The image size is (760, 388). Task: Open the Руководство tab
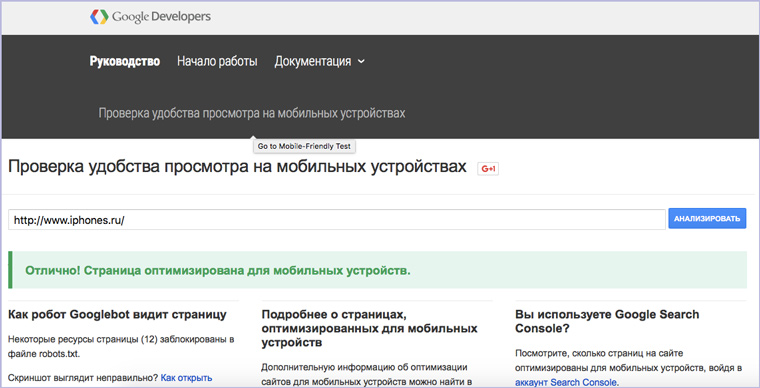tap(125, 62)
